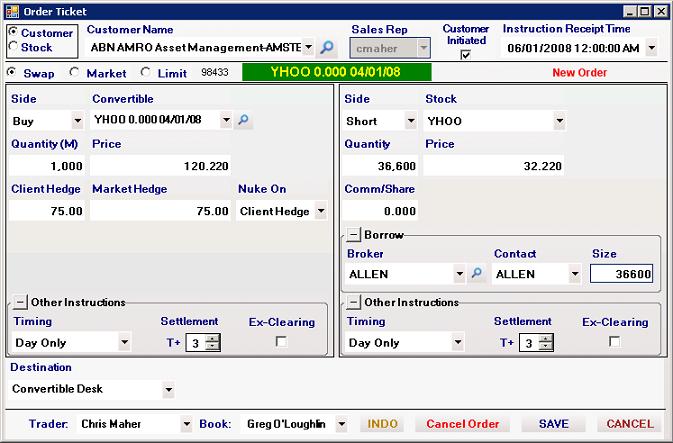The width and height of the screenshot is (673, 443).
Task: Open the Convertible security dropdown
Action: (226, 120)
